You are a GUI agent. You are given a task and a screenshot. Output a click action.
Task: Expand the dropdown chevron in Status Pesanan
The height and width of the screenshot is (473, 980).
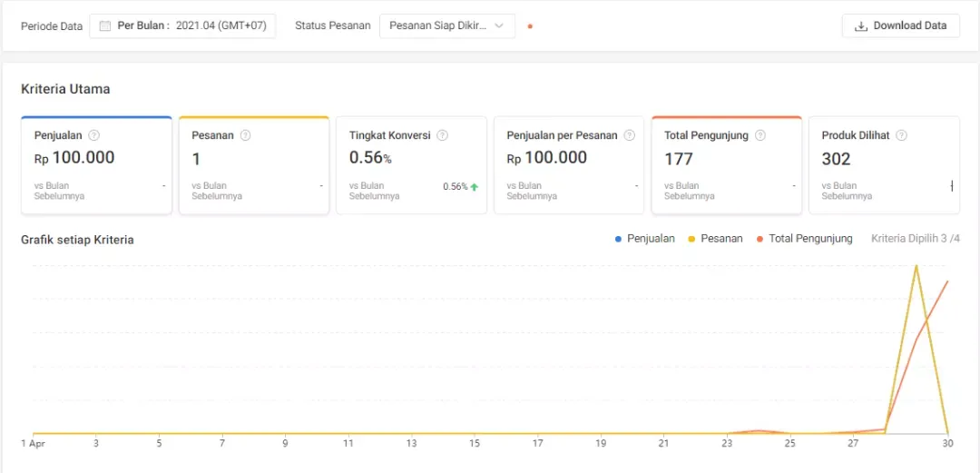pyautogui.click(x=498, y=25)
